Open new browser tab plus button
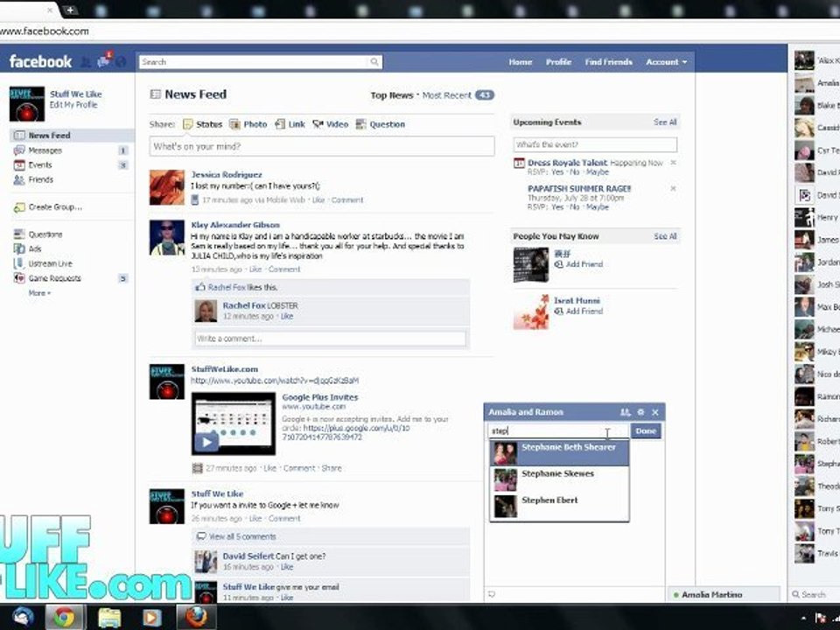840x630 pixels. [x=70, y=10]
